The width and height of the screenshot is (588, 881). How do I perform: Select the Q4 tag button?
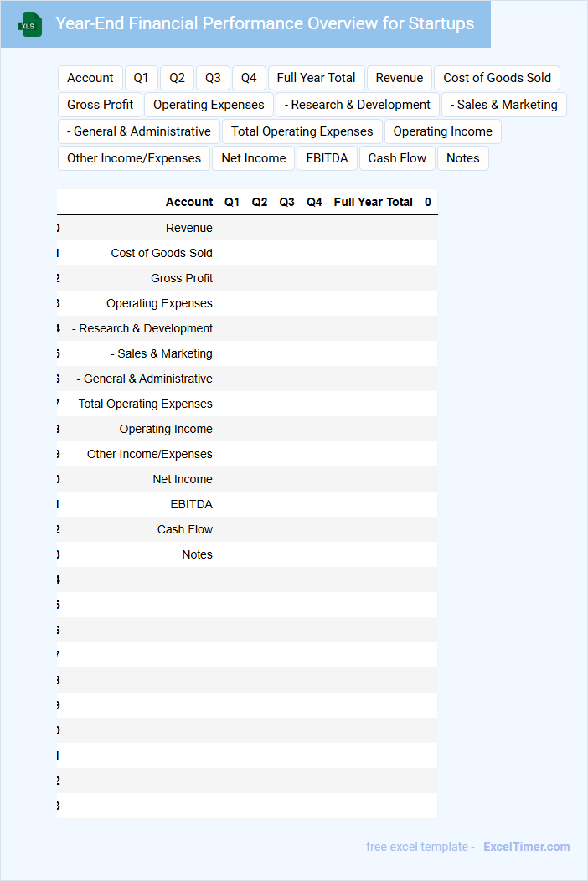tap(249, 78)
